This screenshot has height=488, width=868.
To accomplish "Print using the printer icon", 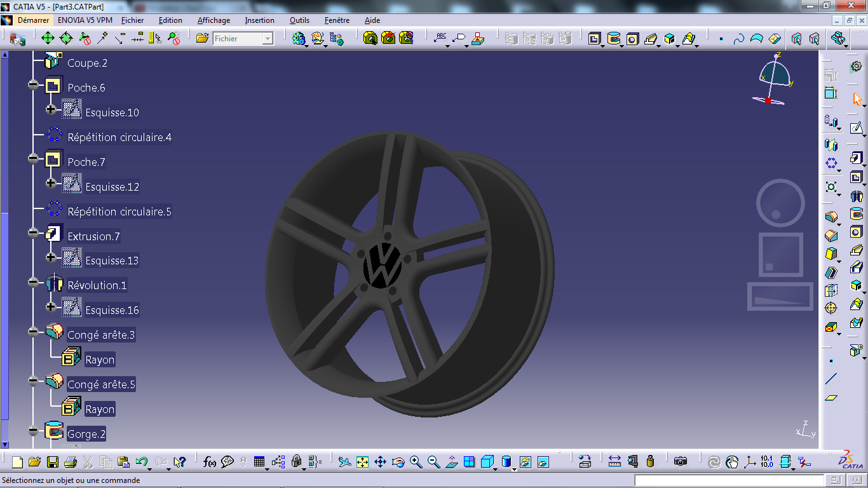I will point(71,462).
